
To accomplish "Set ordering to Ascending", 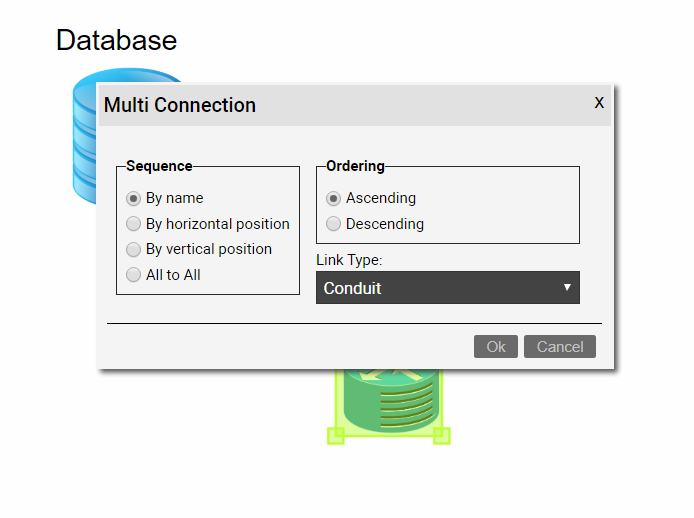I will coord(334,198).
